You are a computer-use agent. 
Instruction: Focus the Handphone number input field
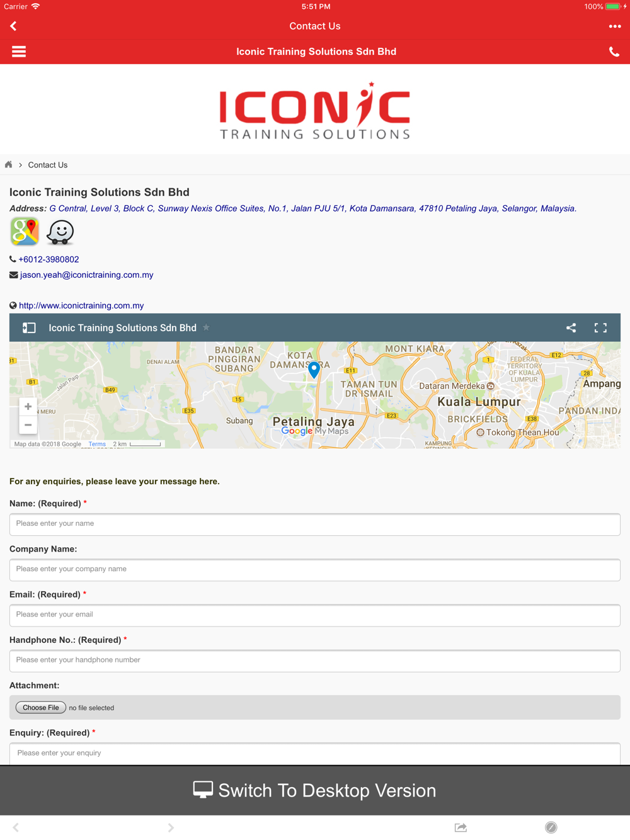(315, 661)
